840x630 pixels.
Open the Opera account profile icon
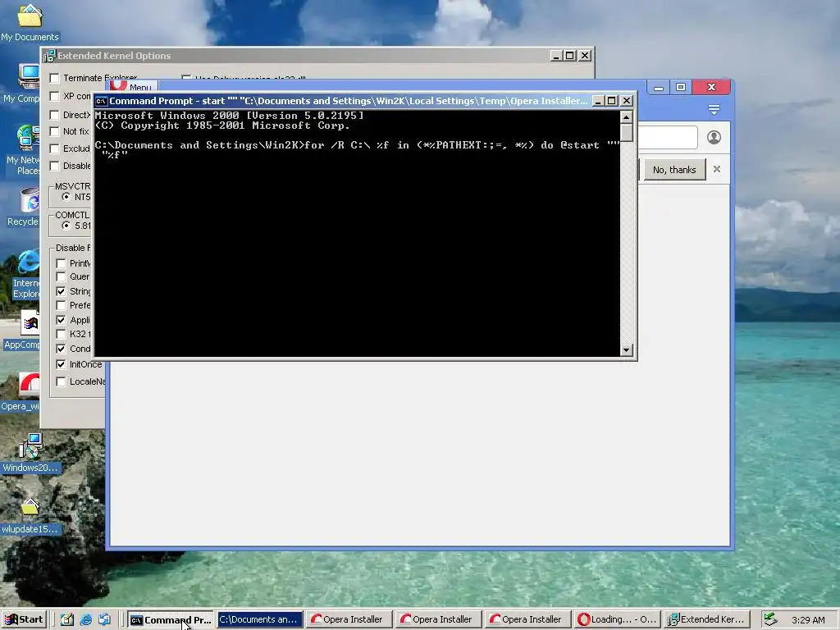(714, 138)
